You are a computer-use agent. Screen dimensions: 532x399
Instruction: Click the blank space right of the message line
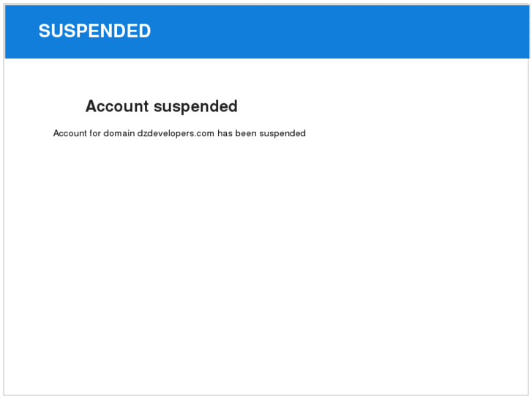(410, 133)
